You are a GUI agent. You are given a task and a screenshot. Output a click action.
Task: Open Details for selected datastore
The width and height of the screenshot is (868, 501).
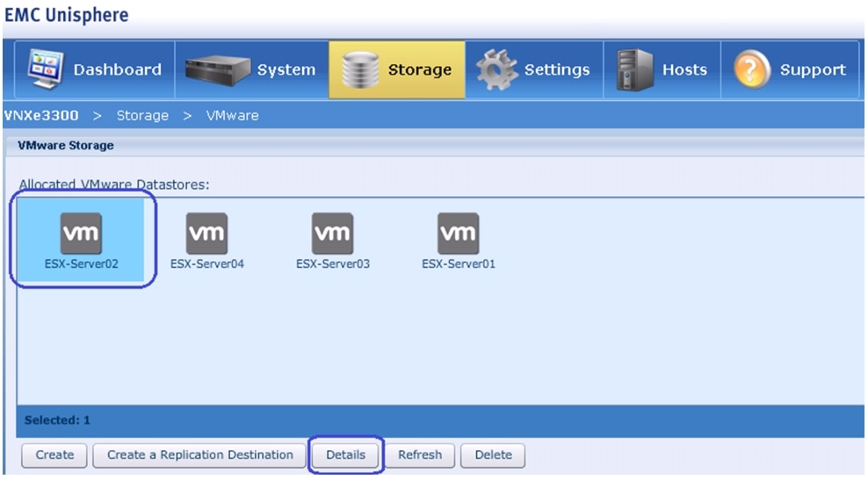click(345, 455)
